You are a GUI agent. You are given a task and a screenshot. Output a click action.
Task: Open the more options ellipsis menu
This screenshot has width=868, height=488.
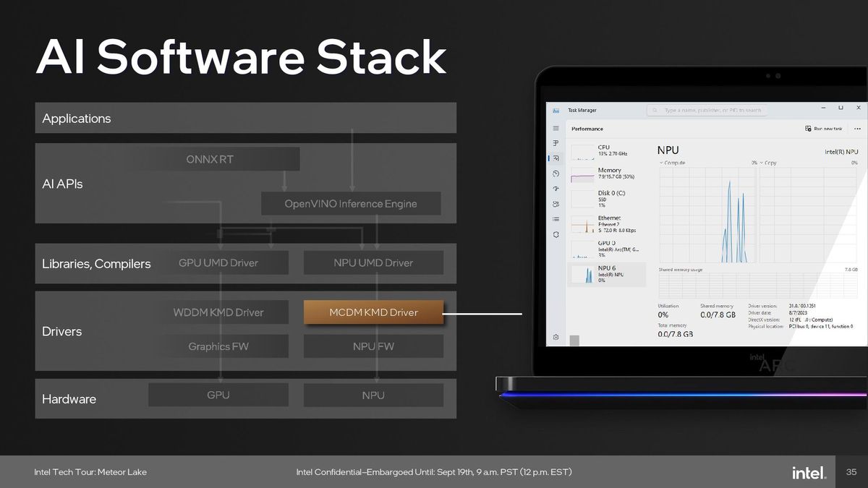(857, 129)
